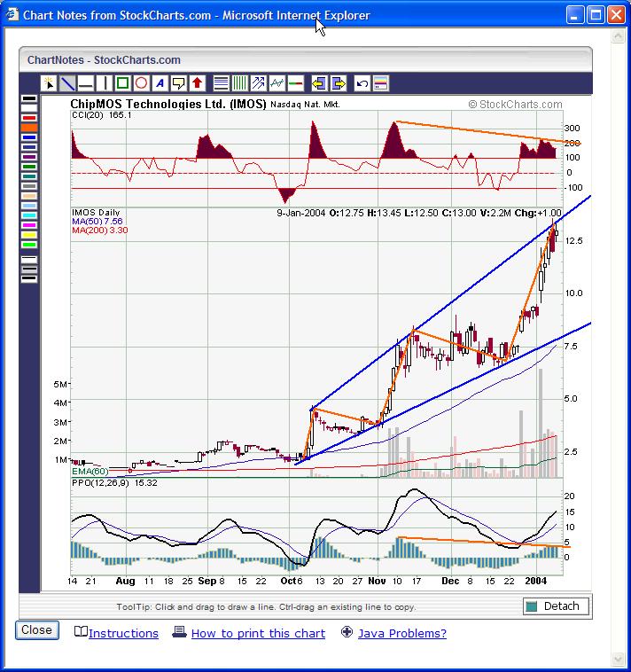Screen dimensions: 631x672
Task: Select the red circle drawing tool
Action: 141,83
